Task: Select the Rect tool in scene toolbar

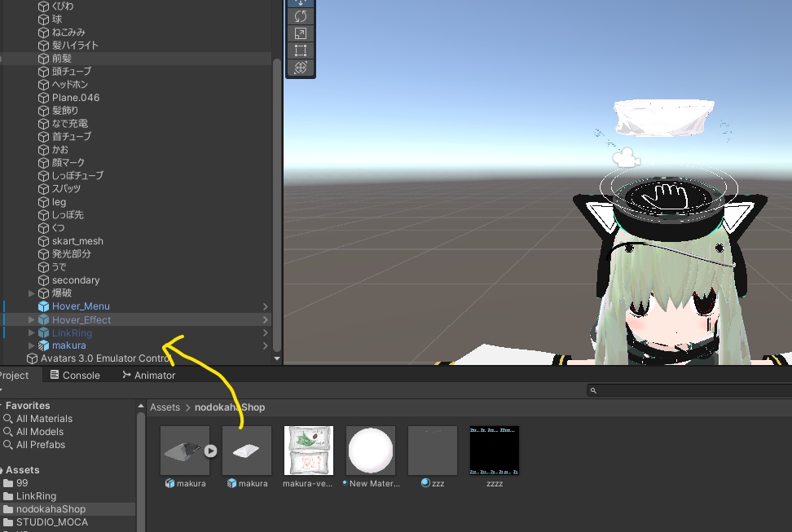Action: click(x=301, y=51)
